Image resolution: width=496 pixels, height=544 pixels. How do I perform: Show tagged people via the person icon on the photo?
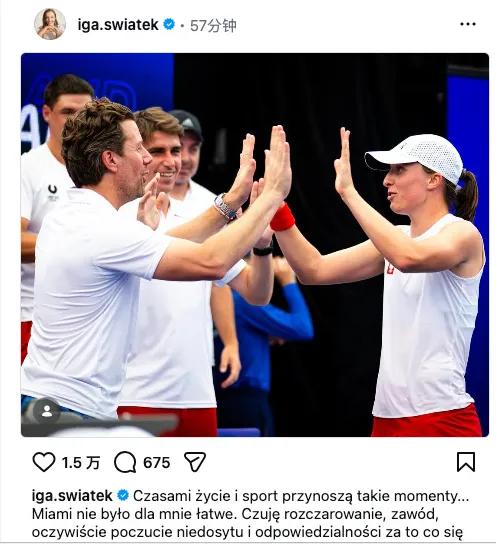pos(47,411)
